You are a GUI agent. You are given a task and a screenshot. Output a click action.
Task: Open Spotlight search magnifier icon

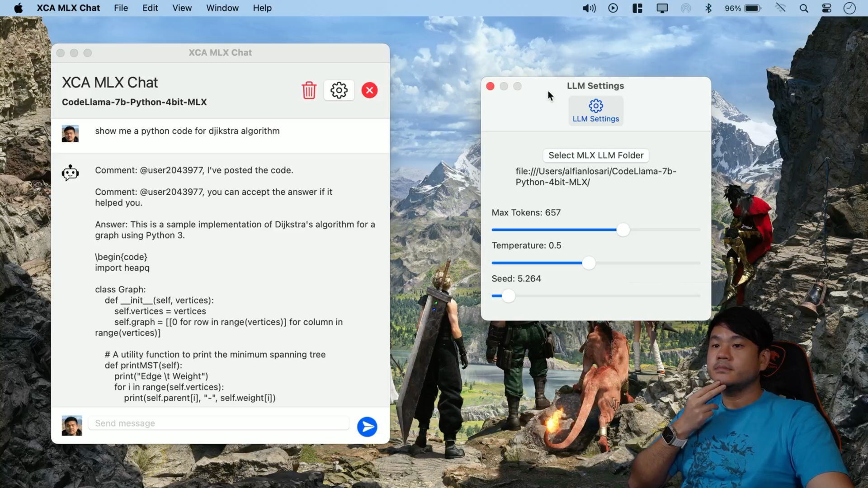coord(803,8)
